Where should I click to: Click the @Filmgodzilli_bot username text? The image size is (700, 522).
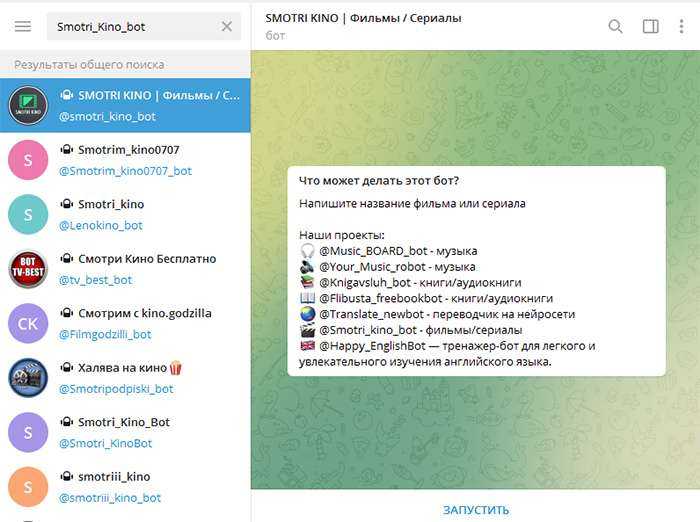105,334
